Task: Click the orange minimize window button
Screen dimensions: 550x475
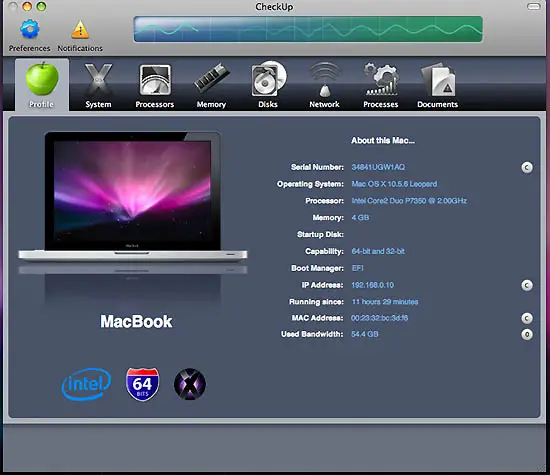Action: click(x=27, y=6)
